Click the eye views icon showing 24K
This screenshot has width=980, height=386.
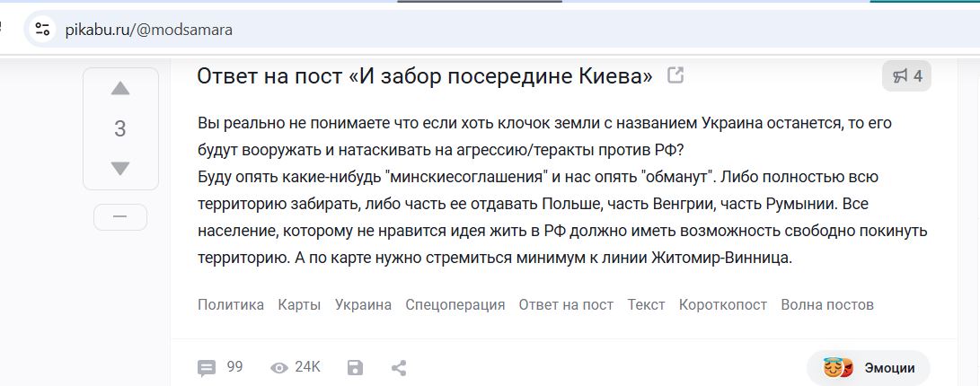pyautogui.click(x=278, y=368)
